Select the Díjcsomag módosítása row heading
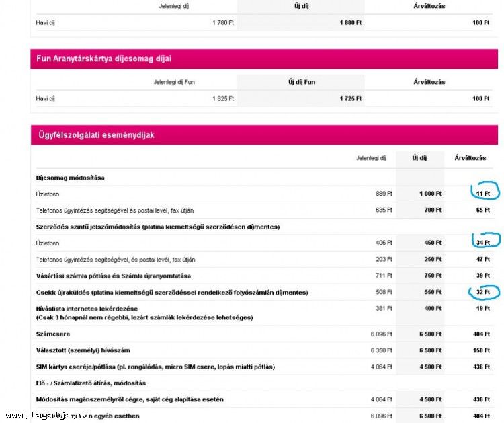 [70, 178]
